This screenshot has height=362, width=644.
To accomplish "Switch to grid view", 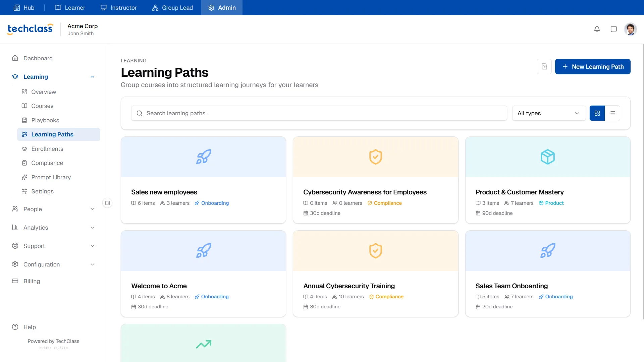I will [597, 113].
